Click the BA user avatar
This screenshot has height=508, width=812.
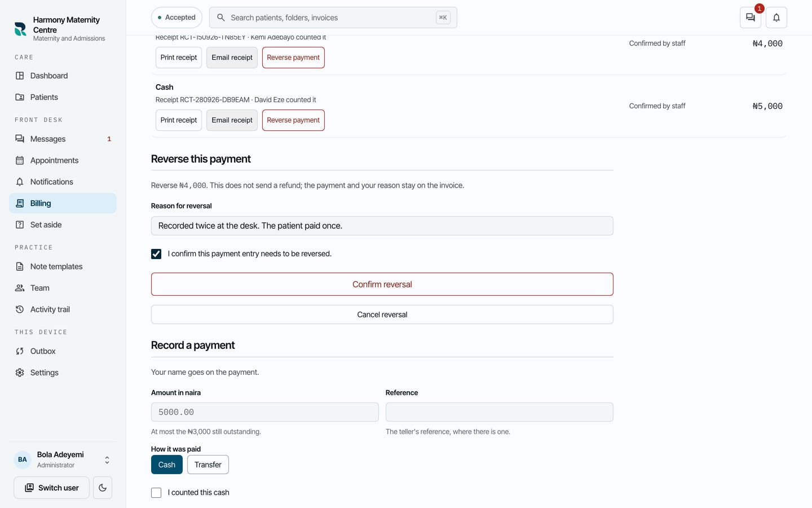23,459
